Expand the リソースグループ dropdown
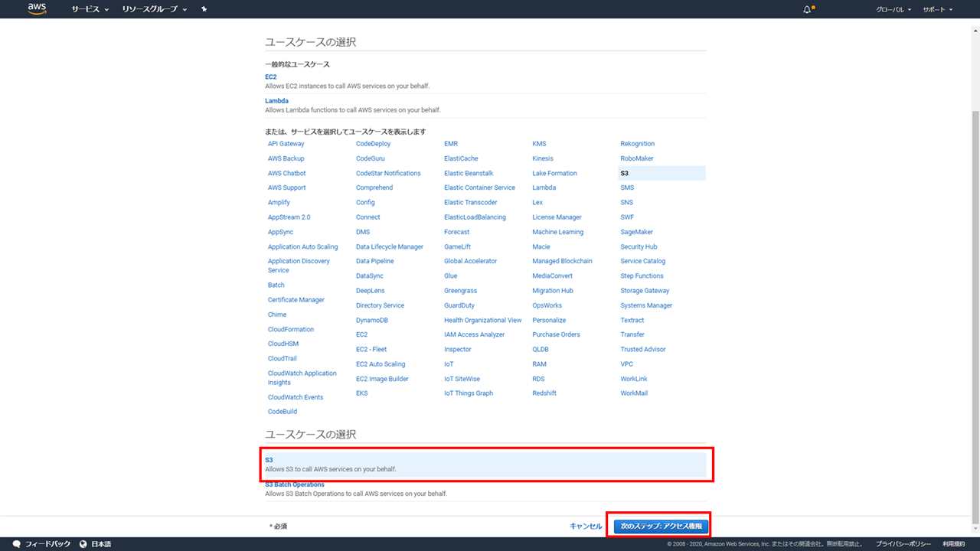 tap(155, 9)
